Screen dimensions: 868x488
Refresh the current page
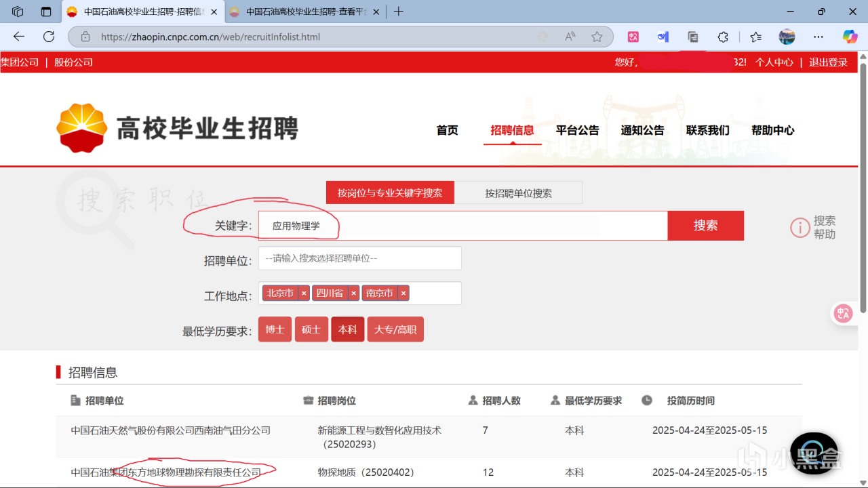(49, 37)
